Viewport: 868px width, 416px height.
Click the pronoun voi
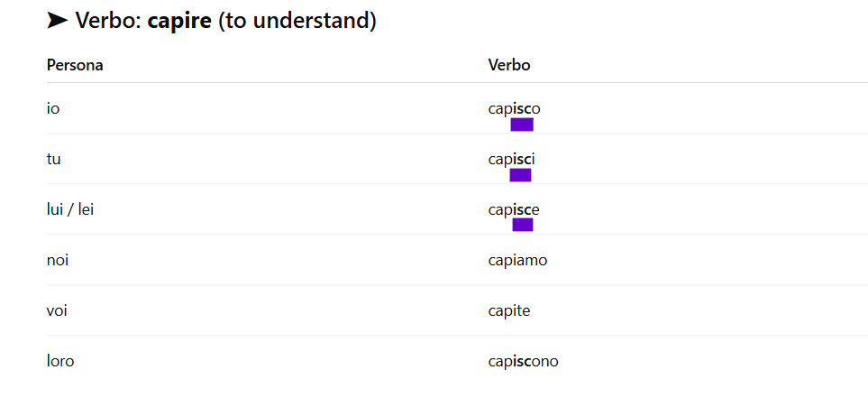(57, 310)
